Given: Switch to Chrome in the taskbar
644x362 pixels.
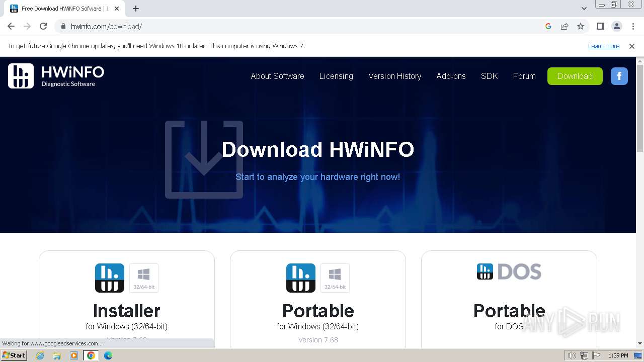Looking at the screenshot, I should click(91, 355).
